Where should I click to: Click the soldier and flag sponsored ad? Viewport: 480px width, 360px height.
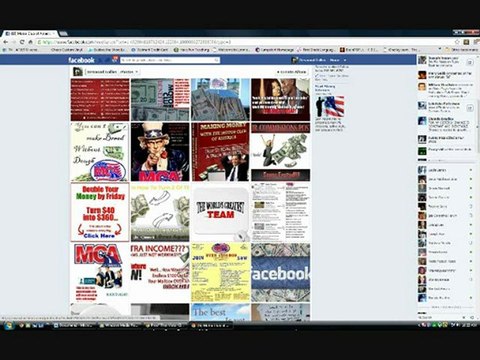coord(330,106)
